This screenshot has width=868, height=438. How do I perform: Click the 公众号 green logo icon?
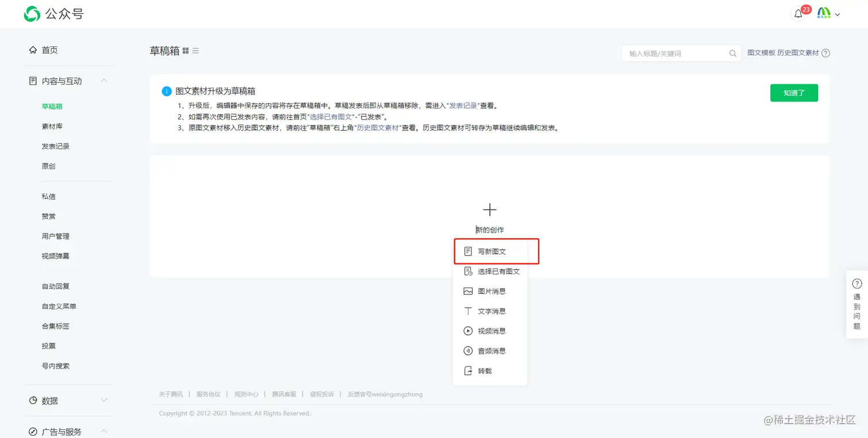32,14
